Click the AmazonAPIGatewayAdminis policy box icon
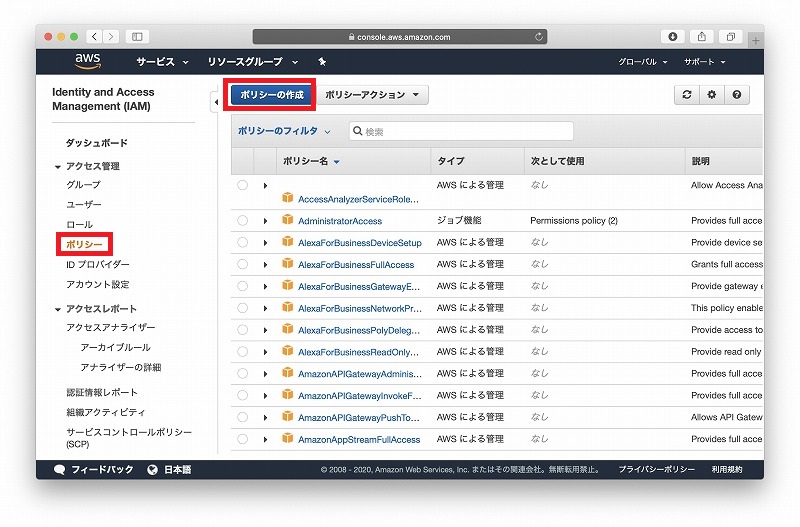The width and height of the screenshot is (800, 527). click(x=288, y=373)
